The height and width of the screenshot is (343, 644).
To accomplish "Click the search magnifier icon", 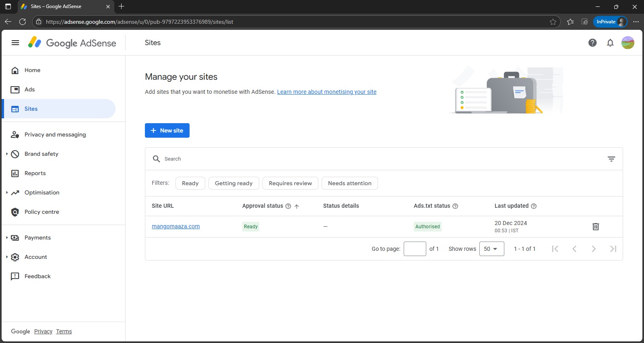I will tap(157, 159).
